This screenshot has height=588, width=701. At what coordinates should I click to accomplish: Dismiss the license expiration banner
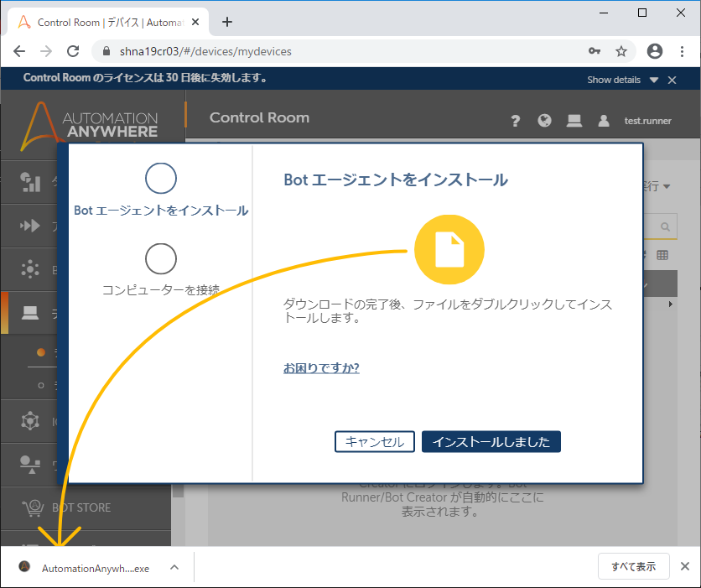click(672, 80)
